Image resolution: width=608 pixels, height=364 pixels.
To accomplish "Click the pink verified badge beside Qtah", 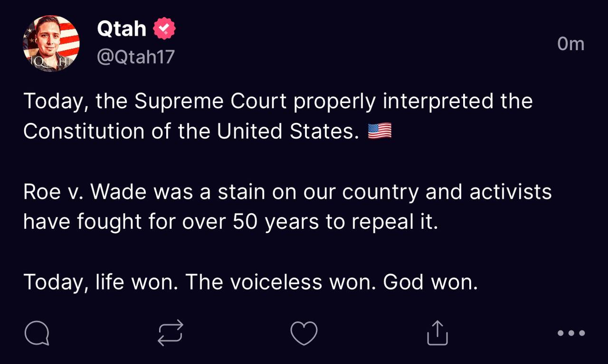I will [x=164, y=29].
